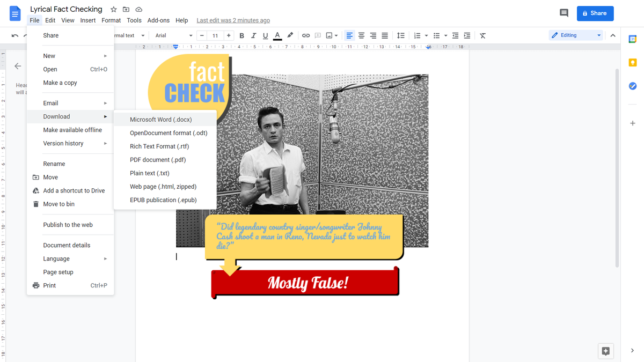Insert a link
The height and width of the screenshot is (362, 644).
(x=305, y=35)
